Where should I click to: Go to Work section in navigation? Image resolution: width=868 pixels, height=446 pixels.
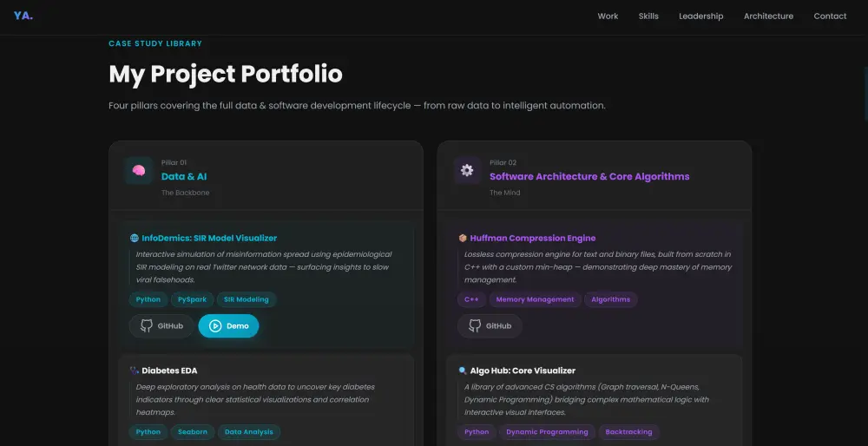pos(608,16)
